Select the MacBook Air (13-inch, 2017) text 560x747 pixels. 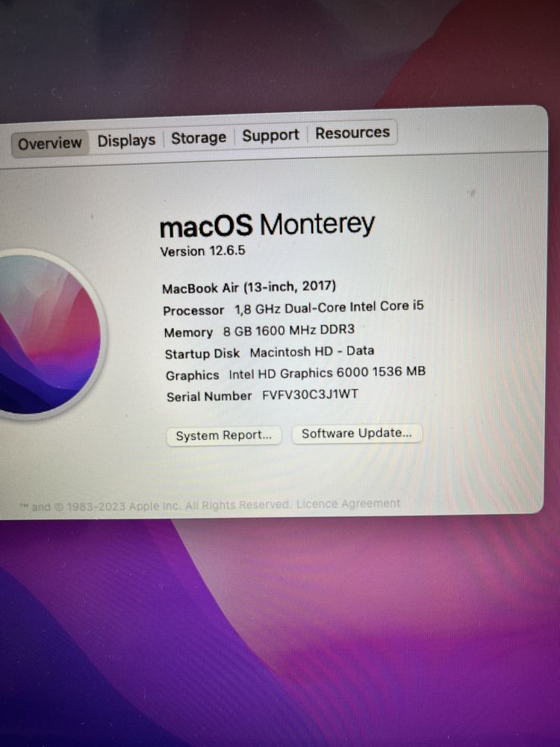click(x=249, y=288)
